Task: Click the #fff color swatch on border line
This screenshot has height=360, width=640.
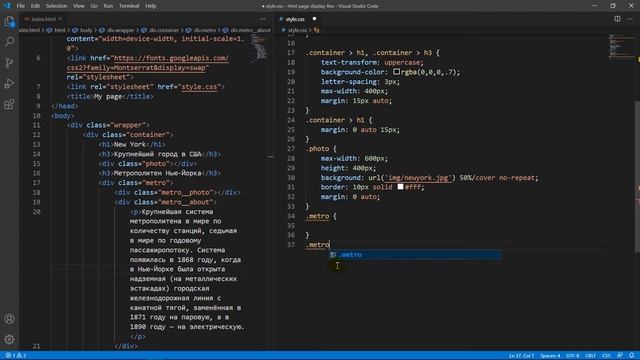Action: [x=400, y=187]
